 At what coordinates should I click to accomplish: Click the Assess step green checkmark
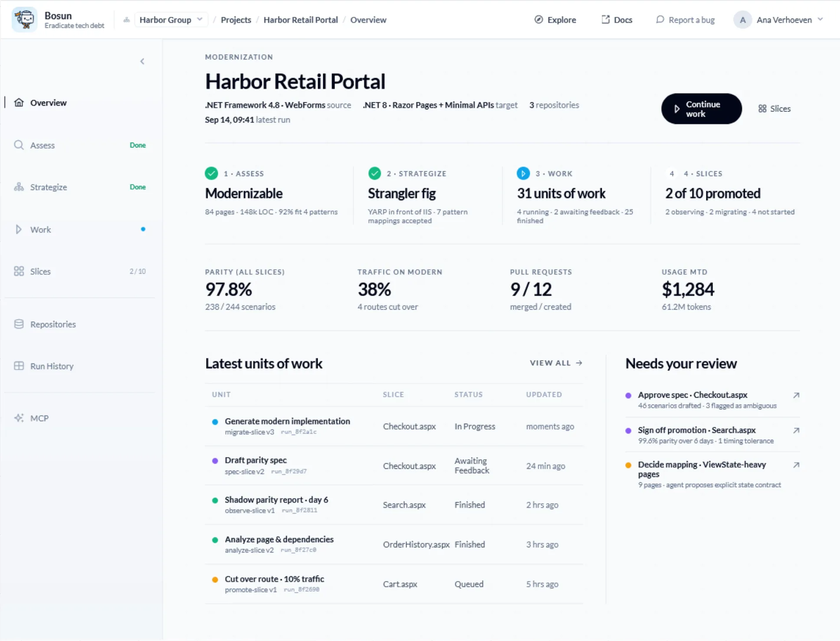[211, 173]
